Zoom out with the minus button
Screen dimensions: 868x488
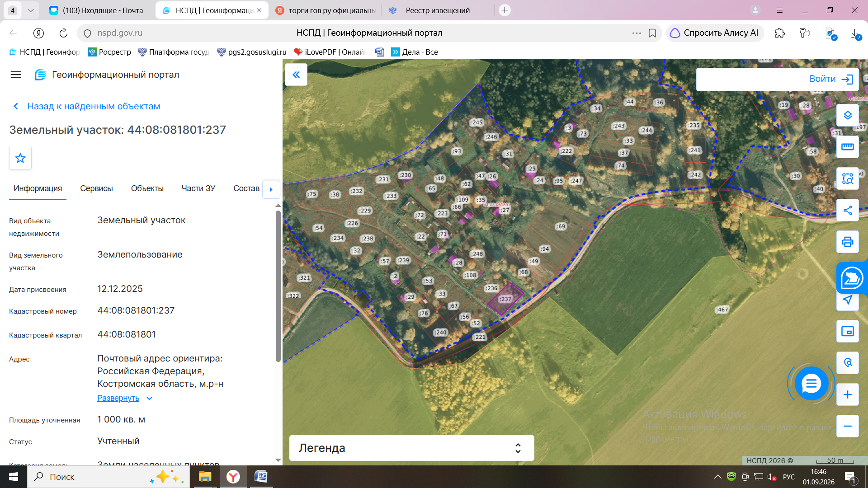[x=848, y=426]
